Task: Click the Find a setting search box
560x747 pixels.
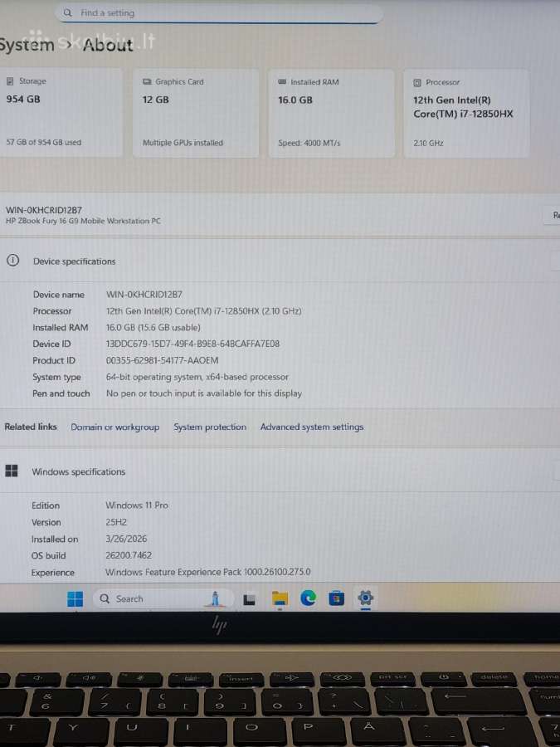Action: 218,13
